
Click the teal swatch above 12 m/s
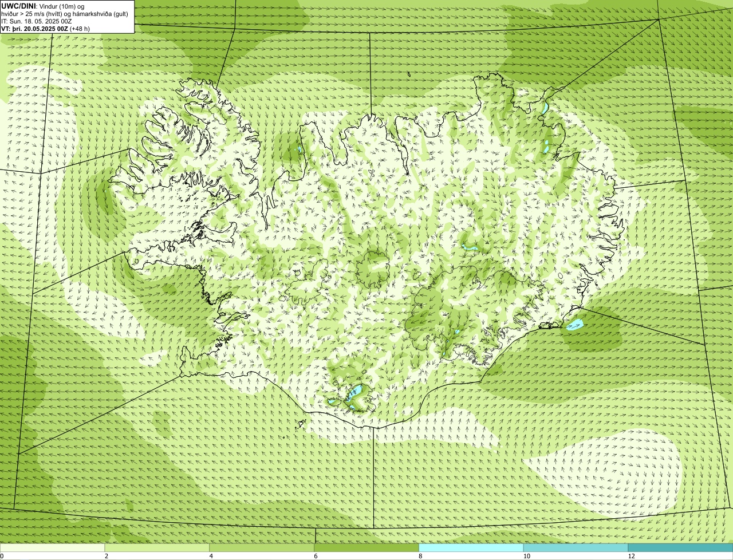click(x=680, y=548)
